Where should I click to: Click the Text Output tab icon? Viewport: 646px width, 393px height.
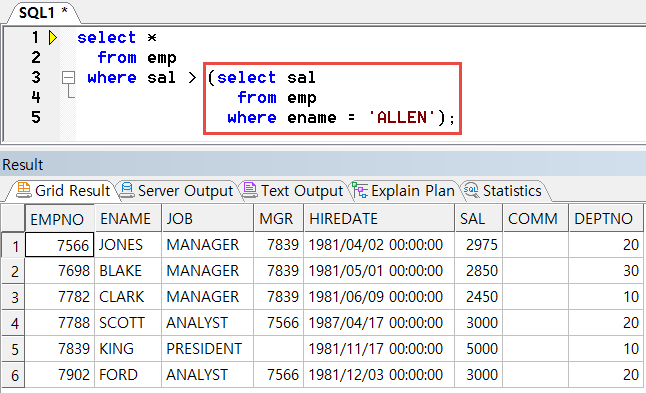[250, 190]
